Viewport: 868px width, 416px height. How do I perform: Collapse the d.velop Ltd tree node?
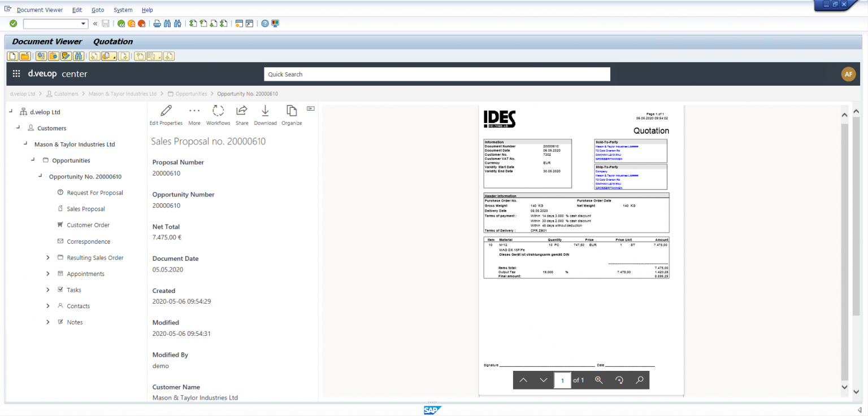[x=11, y=111]
